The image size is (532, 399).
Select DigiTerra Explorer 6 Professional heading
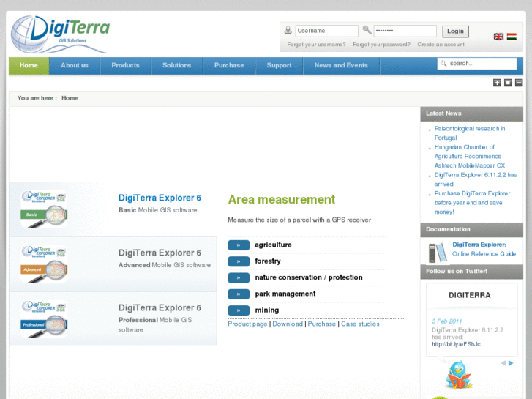[x=160, y=308]
